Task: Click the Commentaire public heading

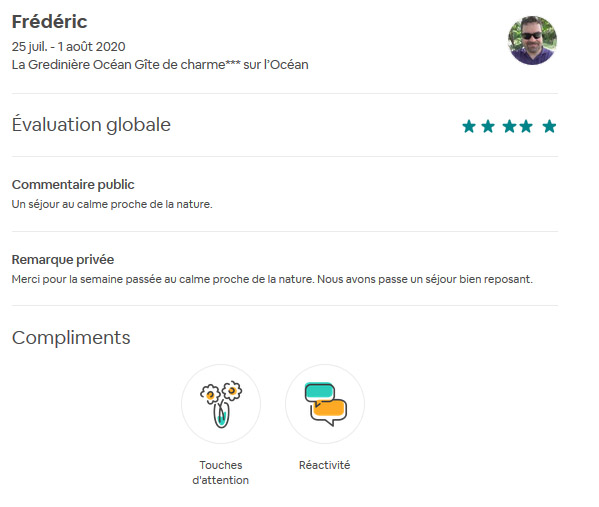Action: tap(73, 185)
